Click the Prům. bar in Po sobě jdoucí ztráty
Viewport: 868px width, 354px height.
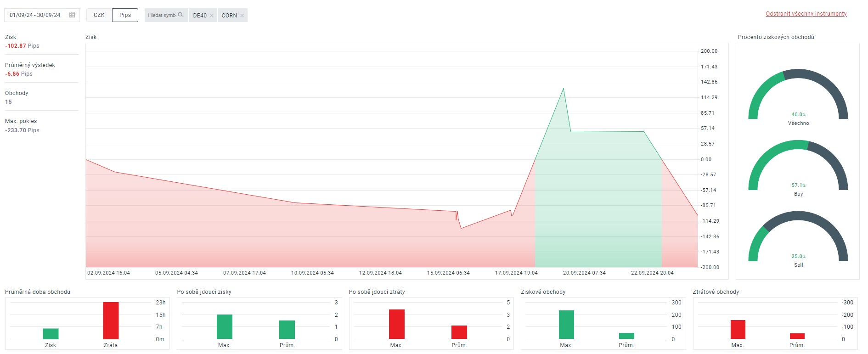[x=459, y=332]
